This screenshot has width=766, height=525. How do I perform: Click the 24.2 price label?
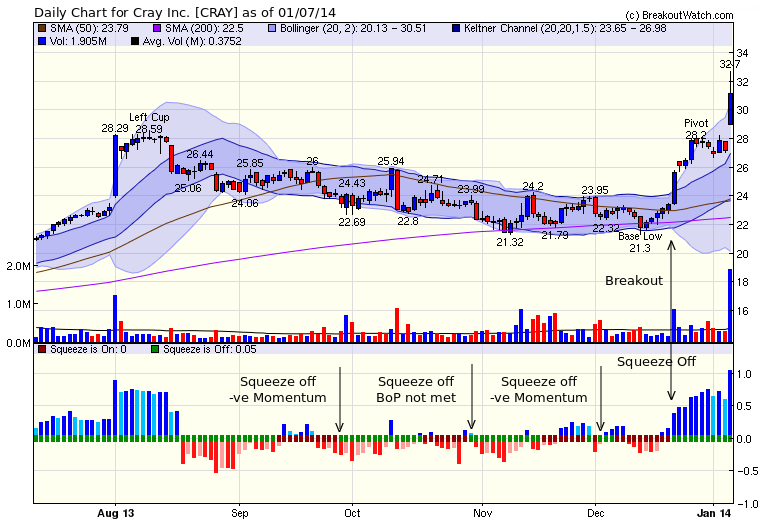[532, 186]
